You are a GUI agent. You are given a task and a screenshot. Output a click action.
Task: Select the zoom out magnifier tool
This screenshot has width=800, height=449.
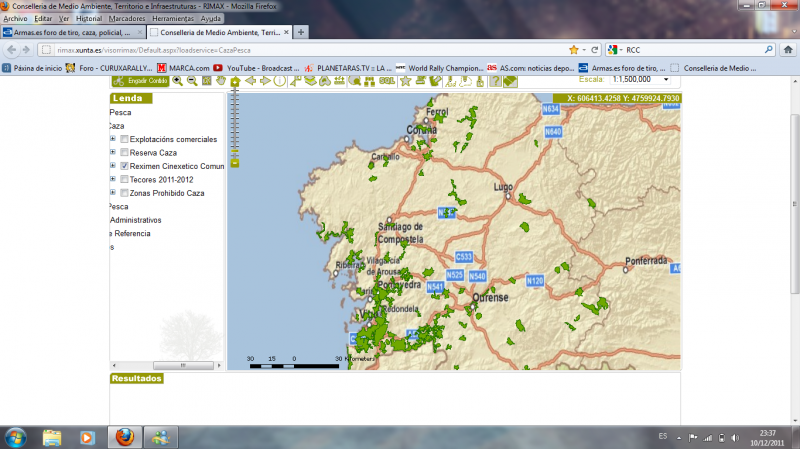(x=191, y=81)
